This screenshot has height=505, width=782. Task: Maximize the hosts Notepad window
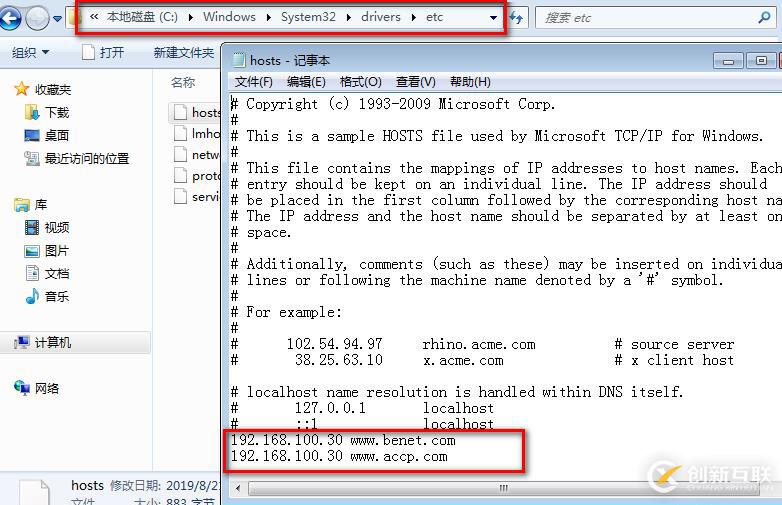point(761,61)
